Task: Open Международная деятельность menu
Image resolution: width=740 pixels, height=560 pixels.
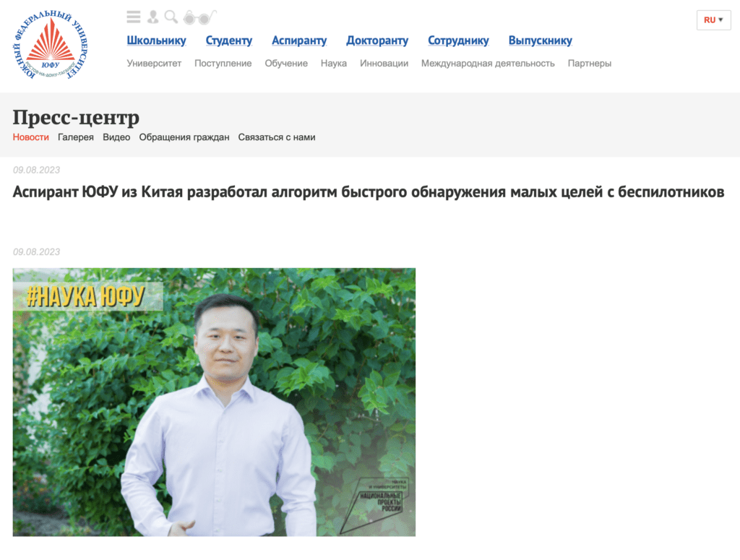Action: point(488,63)
